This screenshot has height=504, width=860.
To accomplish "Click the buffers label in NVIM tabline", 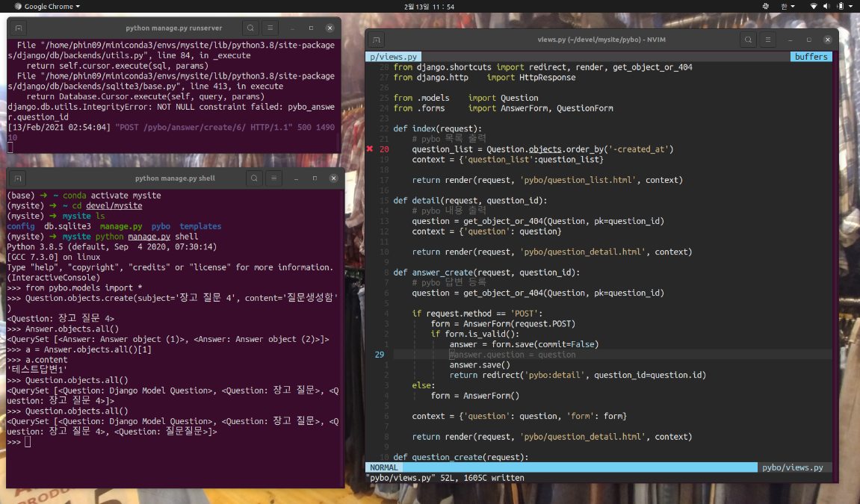I will pyautogui.click(x=811, y=57).
